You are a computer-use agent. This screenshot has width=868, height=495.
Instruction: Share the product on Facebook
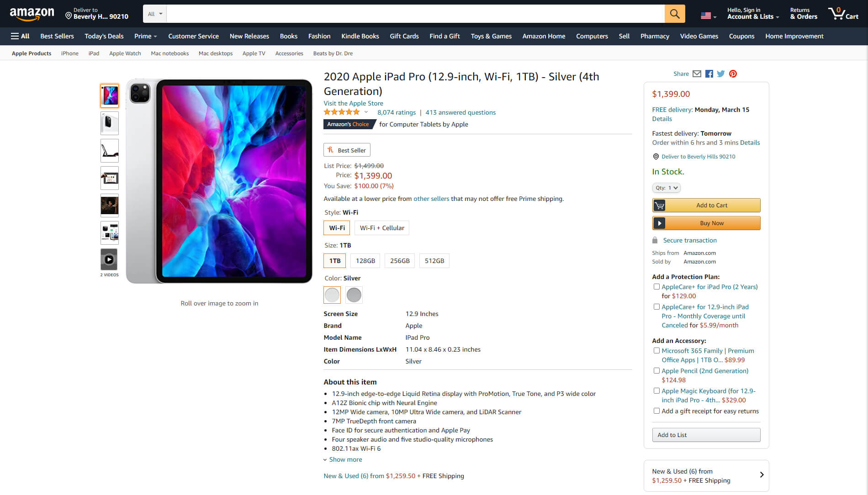pyautogui.click(x=709, y=74)
